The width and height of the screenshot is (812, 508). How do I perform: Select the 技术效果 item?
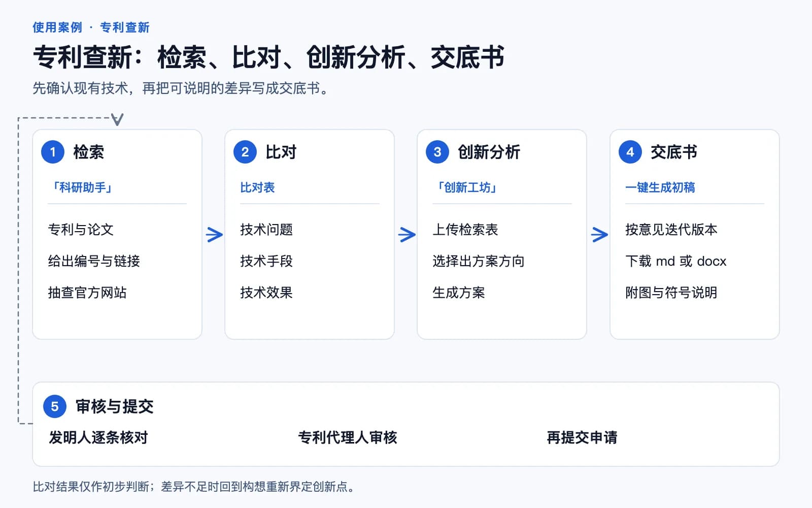(x=266, y=293)
